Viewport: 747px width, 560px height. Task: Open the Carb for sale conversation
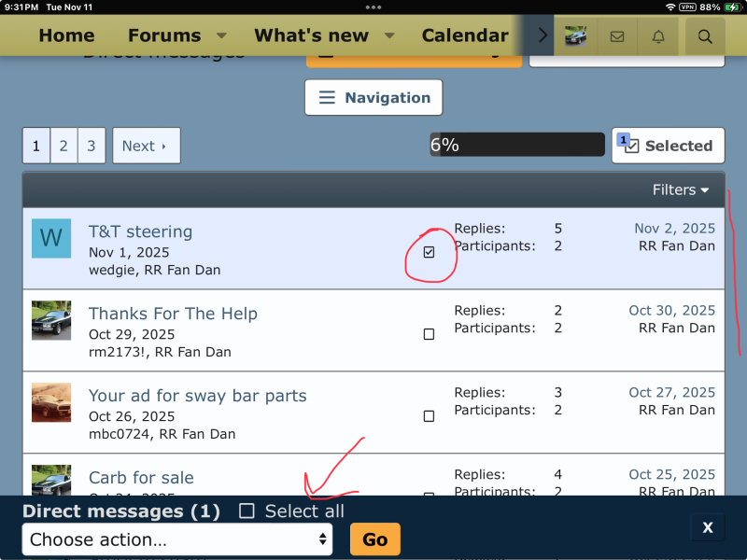tap(141, 478)
